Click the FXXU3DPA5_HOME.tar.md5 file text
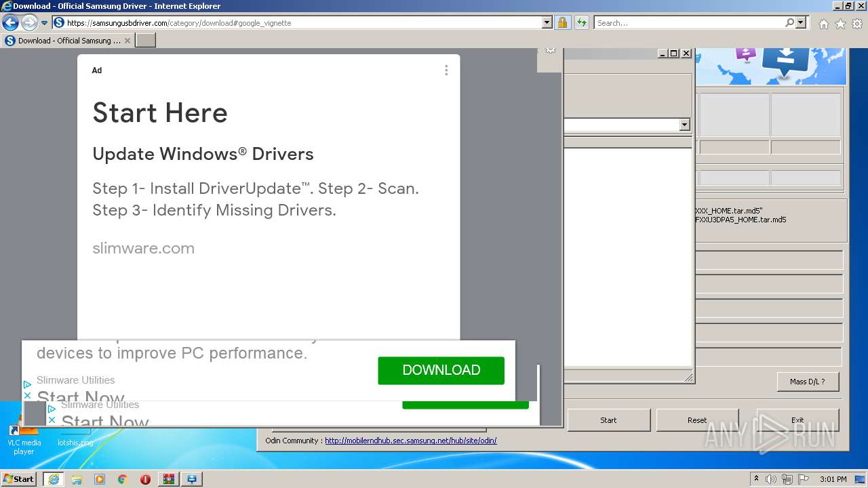Image resolution: width=868 pixels, height=488 pixels. 741,220
